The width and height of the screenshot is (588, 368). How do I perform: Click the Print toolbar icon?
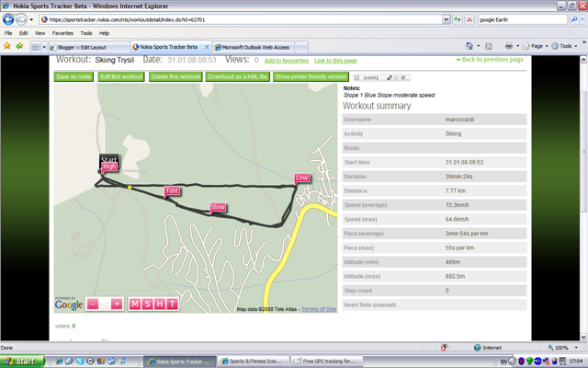click(508, 46)
